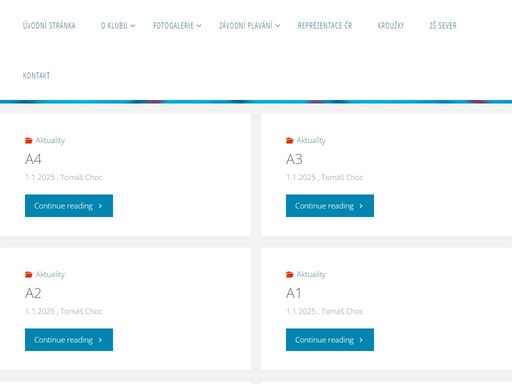Open the ÚVODNÍ STRÁNKA menu item
512x384 pixels.
pos(49,25)
